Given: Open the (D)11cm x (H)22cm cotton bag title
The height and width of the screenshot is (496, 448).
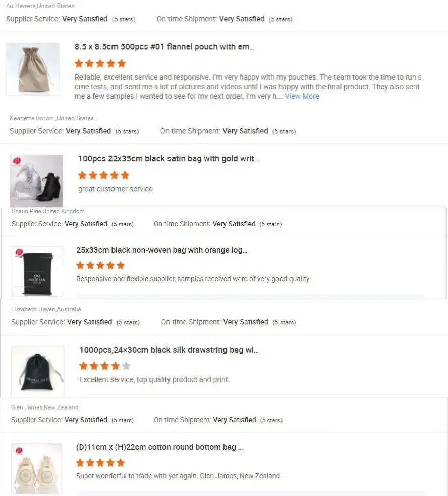Looking at the screenshot, I should (159, 447).
